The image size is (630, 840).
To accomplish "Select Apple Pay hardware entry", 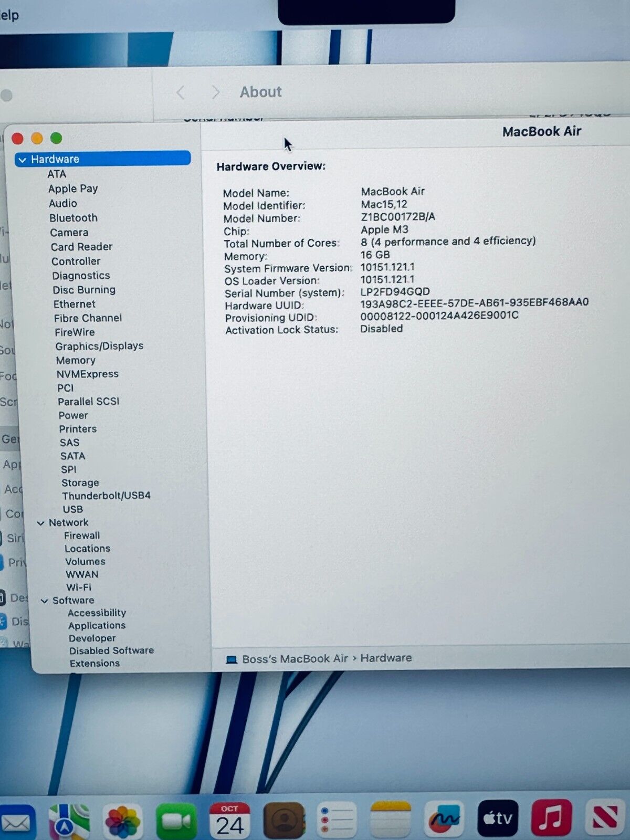I will click(73, 189).
